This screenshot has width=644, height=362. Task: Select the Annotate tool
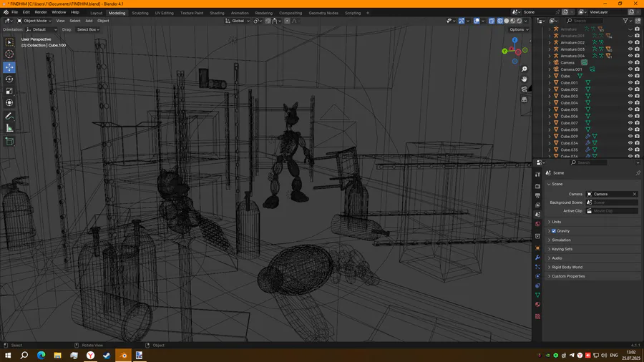point(9,117)
